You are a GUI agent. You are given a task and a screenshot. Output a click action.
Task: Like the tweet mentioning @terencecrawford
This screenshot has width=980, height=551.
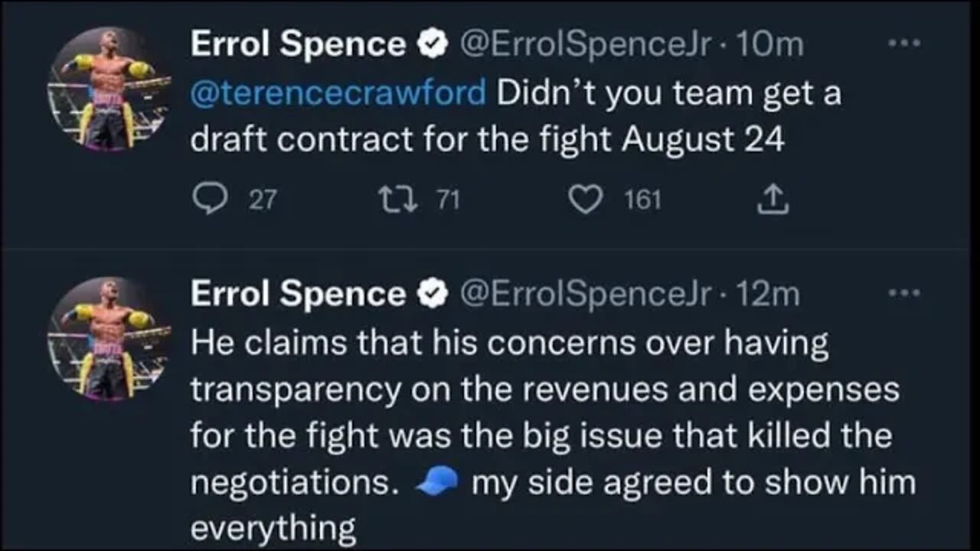click(584, 201)
